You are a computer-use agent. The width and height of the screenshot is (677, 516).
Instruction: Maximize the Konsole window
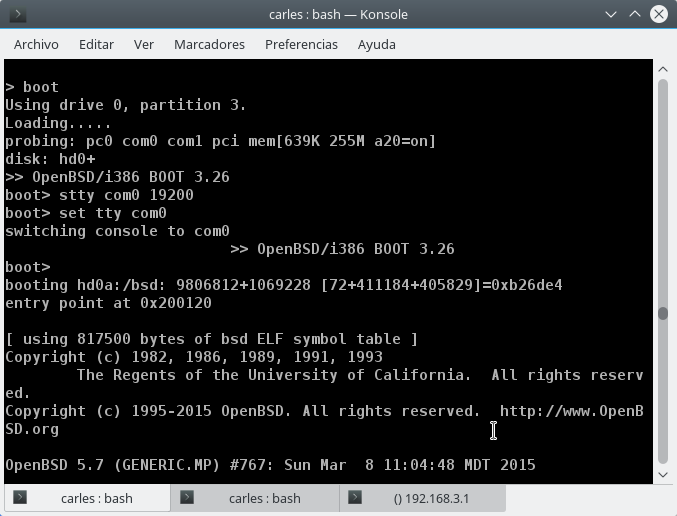pos(635,14)
